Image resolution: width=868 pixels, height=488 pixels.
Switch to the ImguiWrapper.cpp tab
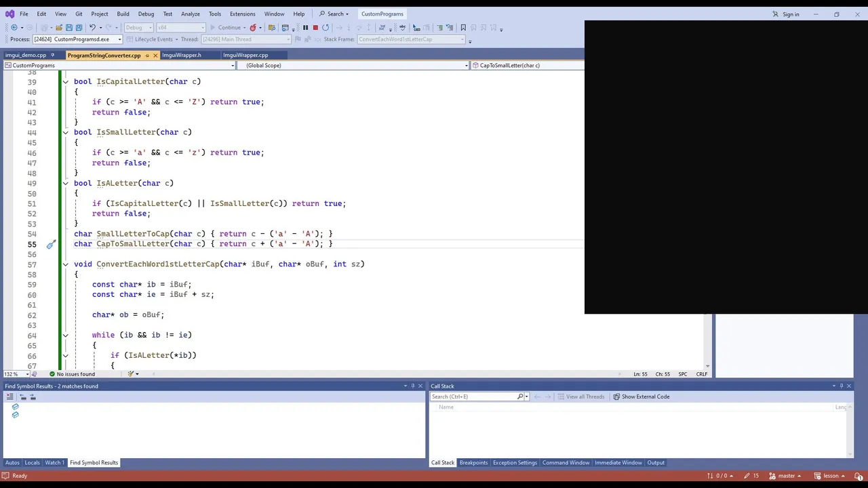[245, 55]
